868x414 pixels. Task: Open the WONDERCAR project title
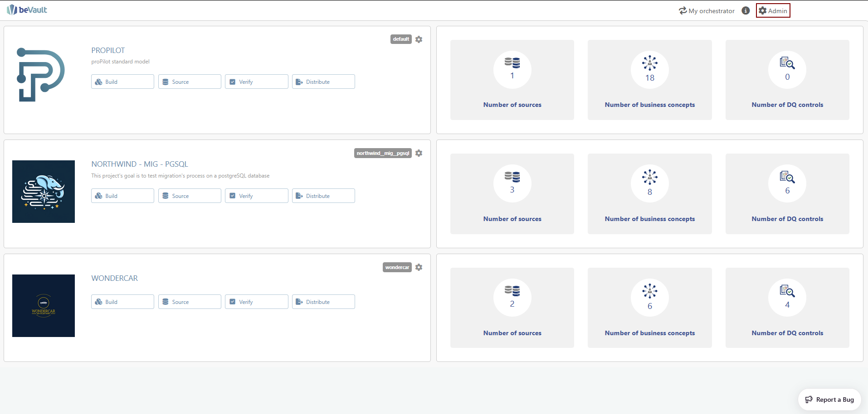[x=114, y=278]
